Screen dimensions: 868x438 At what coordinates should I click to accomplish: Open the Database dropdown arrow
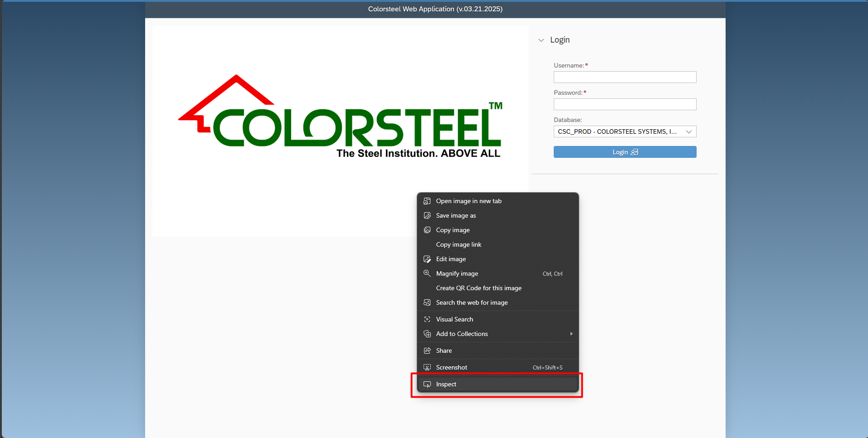(689, 131)
